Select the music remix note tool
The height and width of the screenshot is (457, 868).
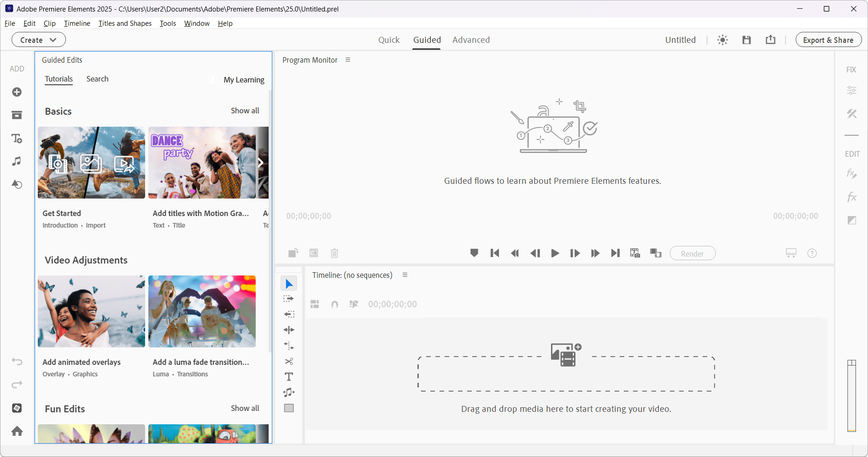point(289,393)
